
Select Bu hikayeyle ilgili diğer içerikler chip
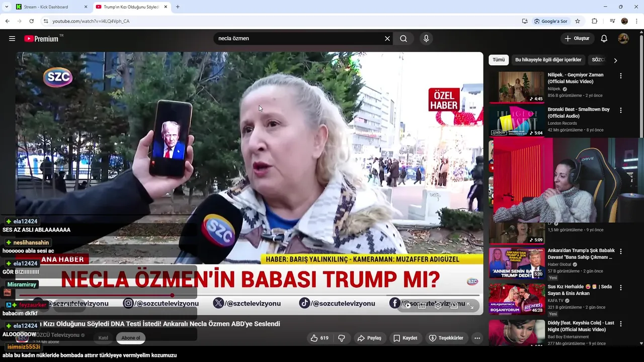(x=548, y=60)
